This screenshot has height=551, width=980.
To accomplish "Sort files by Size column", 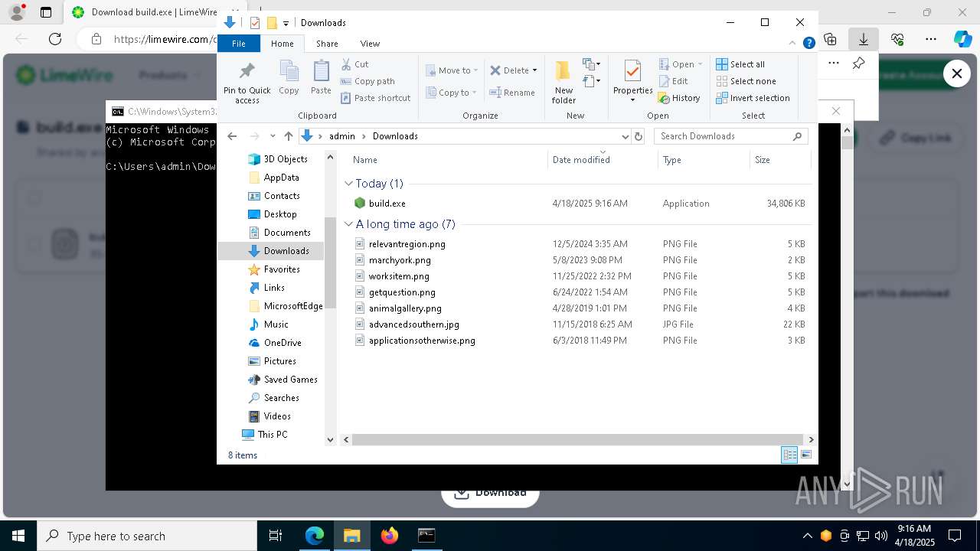I will click(779, 160).
